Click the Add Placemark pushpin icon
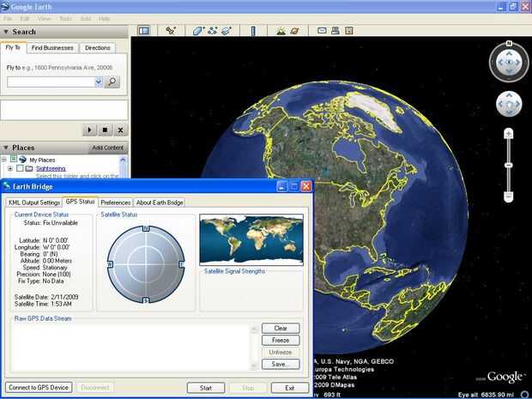Image resolution: width=532 pixels, height=399 pixels. 171,31
